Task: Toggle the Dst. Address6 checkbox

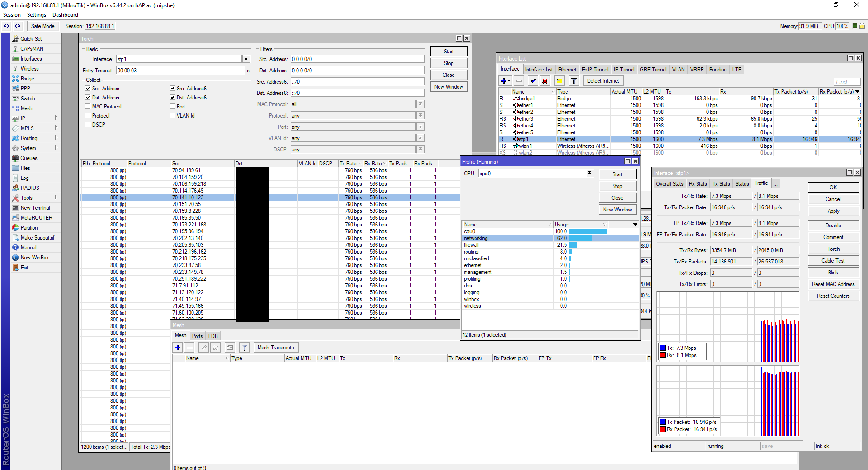Action: tap(172, 98)
